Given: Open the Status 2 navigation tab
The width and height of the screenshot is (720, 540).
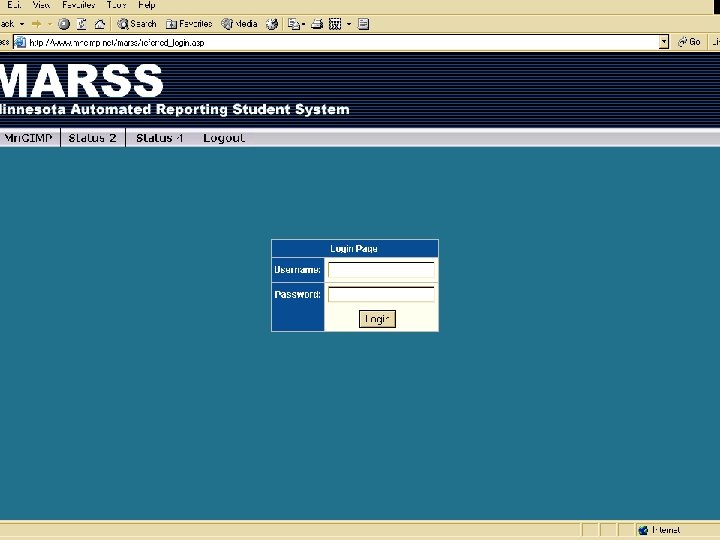Looking at the screenshot, I should [x=92, y=138].
